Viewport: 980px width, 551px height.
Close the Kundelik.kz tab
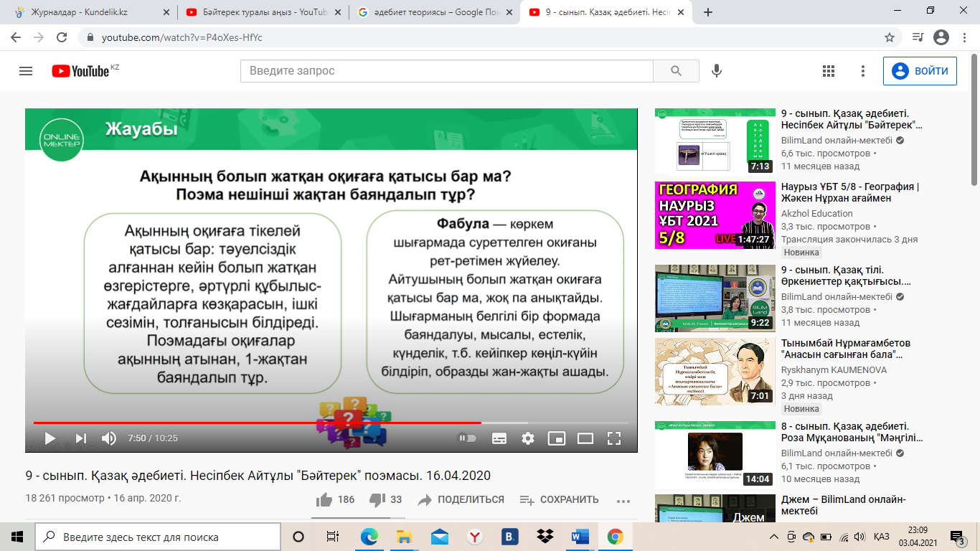tap(165, 12)
